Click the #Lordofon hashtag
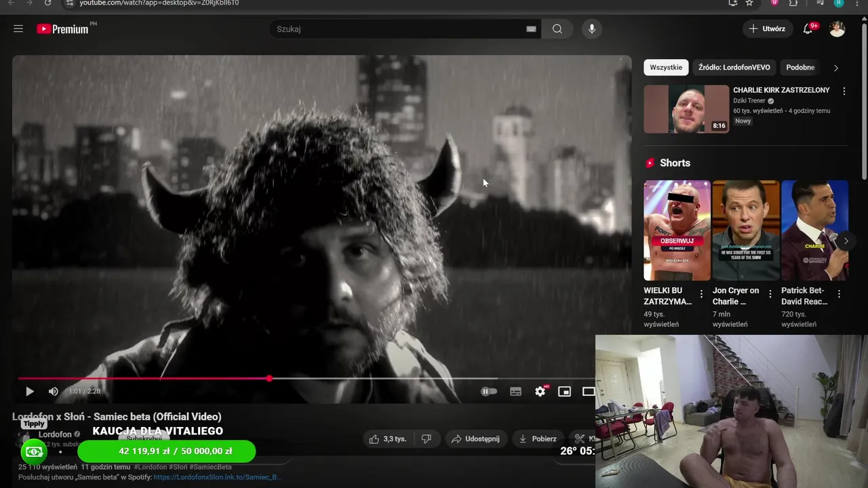Image resolution: width=868 pixels, height=488 pixels. click(151, 467)
